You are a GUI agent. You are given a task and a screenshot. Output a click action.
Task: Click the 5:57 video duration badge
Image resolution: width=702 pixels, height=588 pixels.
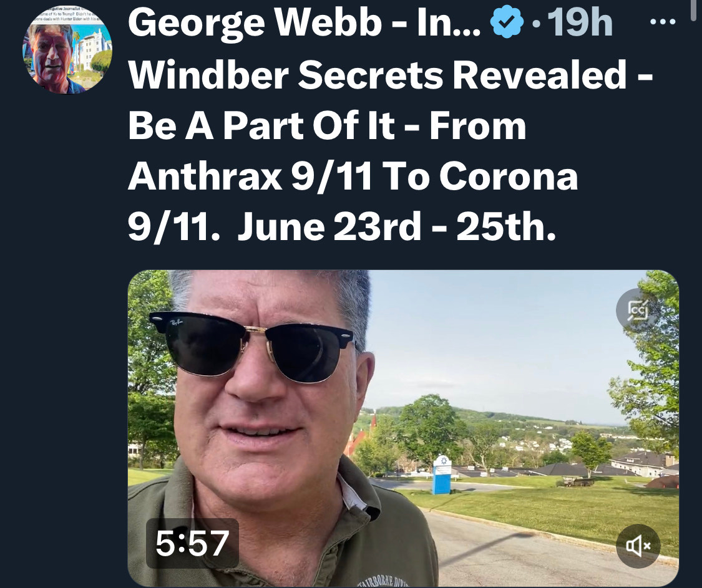[193, 543]
